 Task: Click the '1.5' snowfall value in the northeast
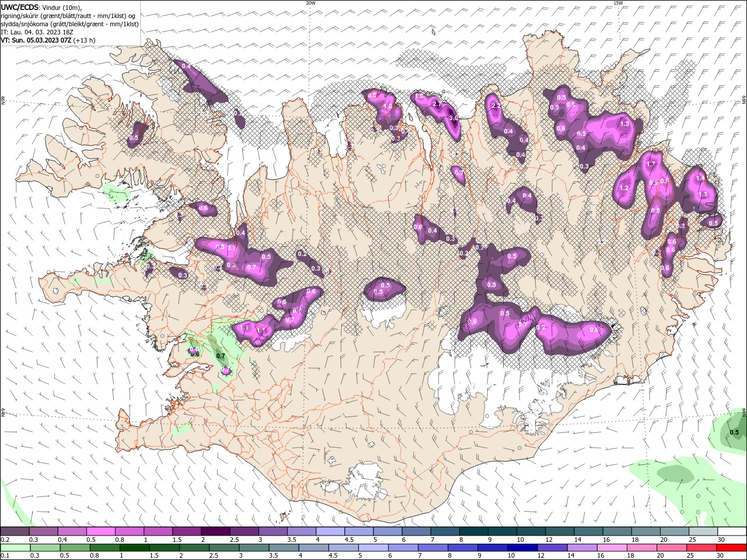coord(624,124)
